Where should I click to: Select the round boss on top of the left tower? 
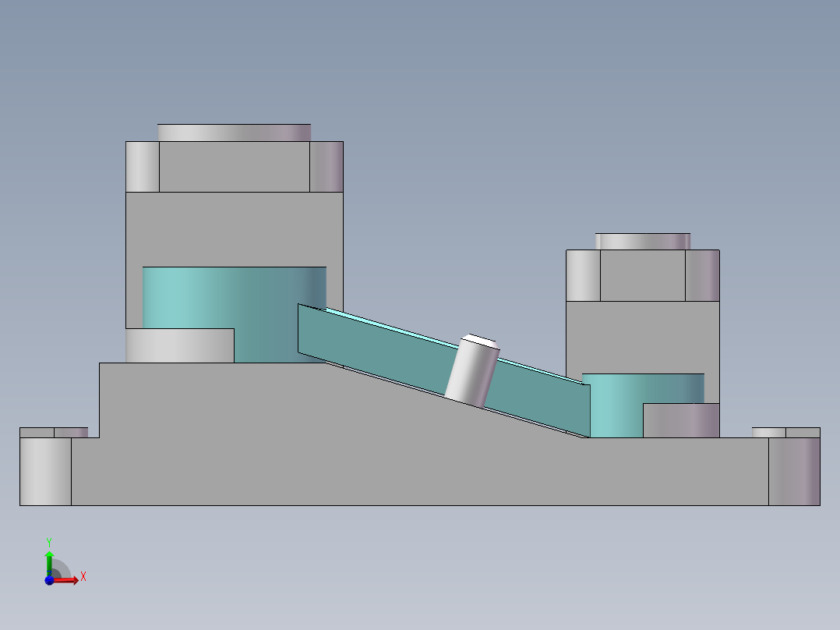tap(234, 133)
